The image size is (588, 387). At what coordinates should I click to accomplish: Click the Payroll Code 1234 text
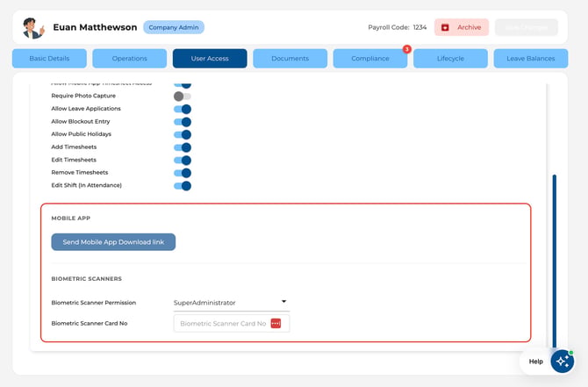coord(398,27)
